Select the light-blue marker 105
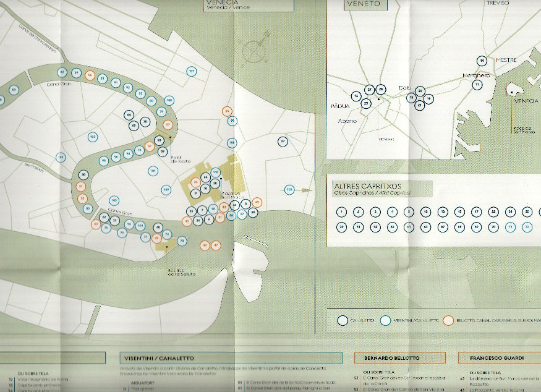 coord(114,200)
